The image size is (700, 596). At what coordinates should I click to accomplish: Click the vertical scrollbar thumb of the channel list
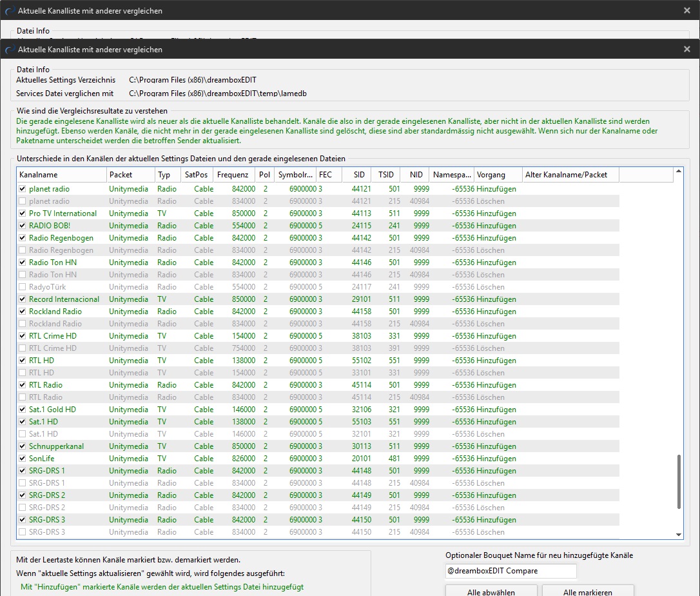(678, 481)
